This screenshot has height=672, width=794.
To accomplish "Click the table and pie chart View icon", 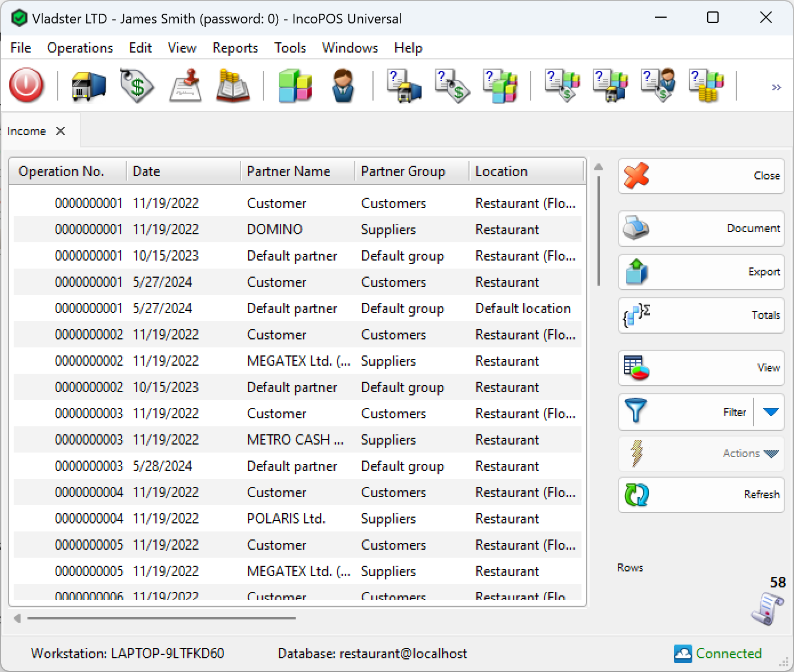I will [x=636, y=367].
